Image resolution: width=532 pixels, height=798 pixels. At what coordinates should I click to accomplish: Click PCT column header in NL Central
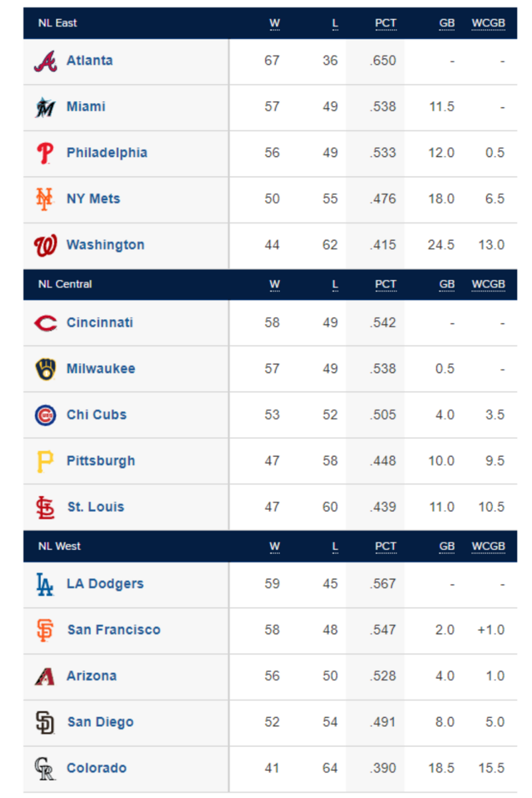click(x=386, y=285)
